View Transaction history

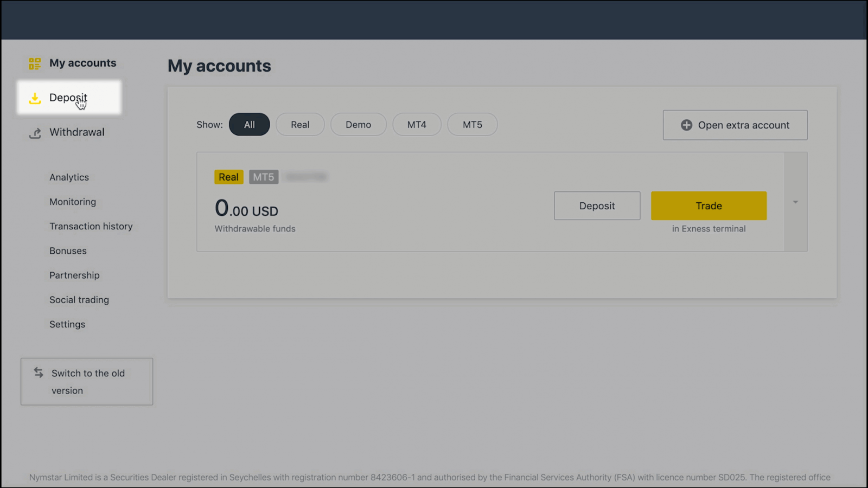click(x=91, y=226)
